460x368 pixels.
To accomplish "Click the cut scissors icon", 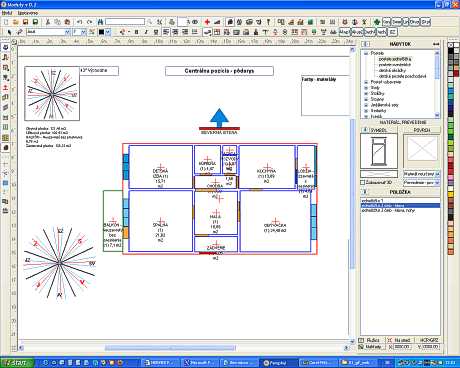I will coord(48,22).
